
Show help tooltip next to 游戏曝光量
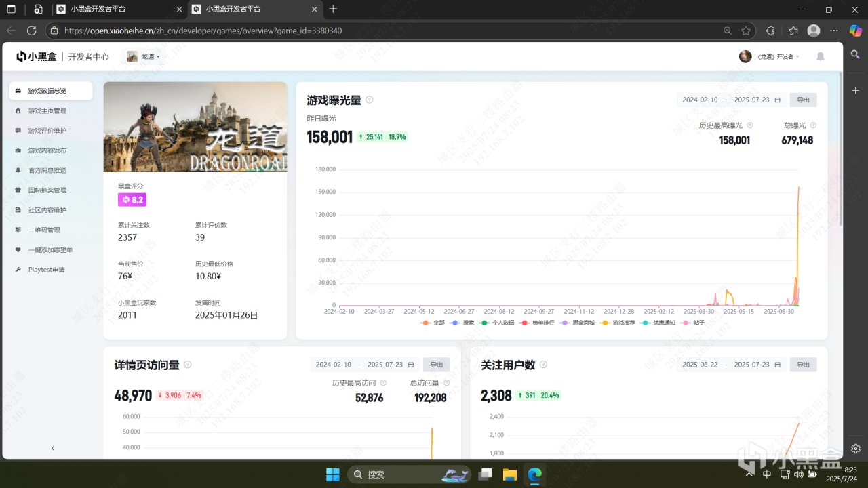370,100
